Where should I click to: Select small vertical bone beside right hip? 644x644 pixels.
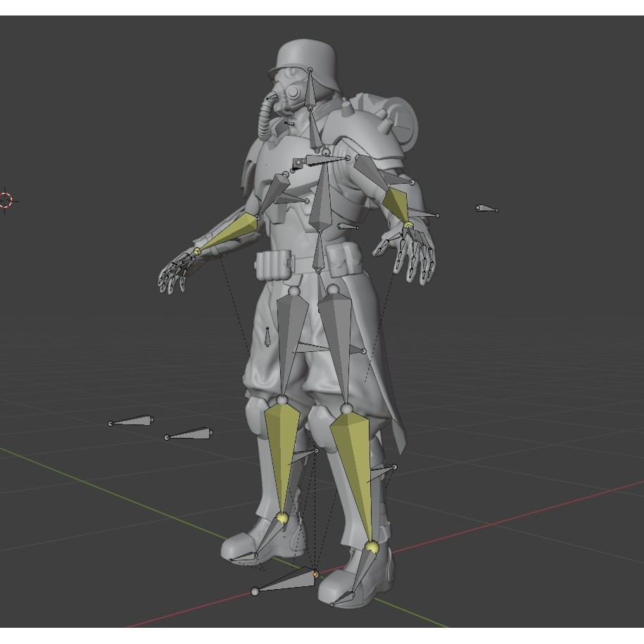267,336
